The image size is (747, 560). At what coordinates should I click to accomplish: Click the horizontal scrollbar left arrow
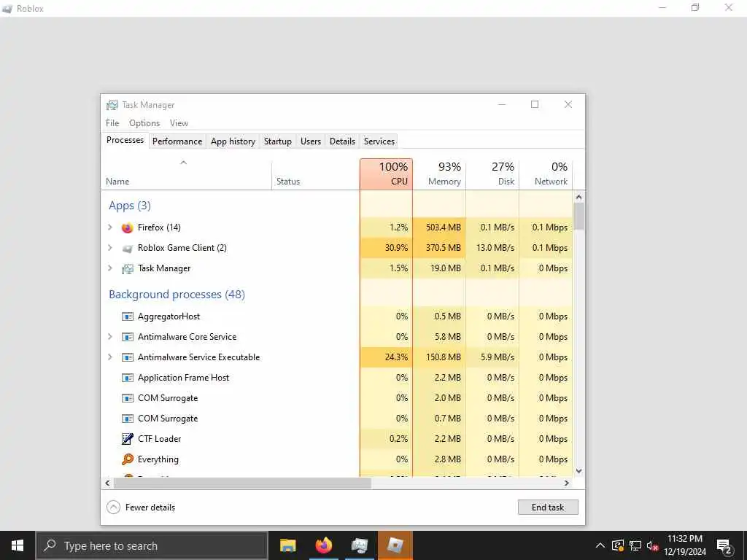pos(107,483)
